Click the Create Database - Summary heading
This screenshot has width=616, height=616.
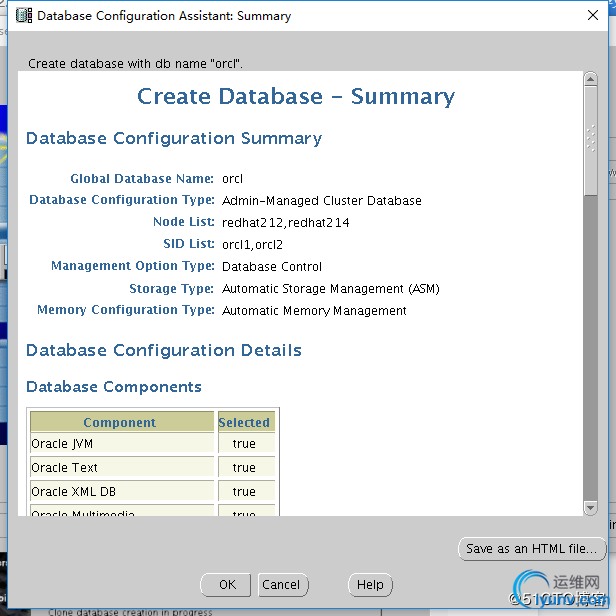click(x=296, y=96)
